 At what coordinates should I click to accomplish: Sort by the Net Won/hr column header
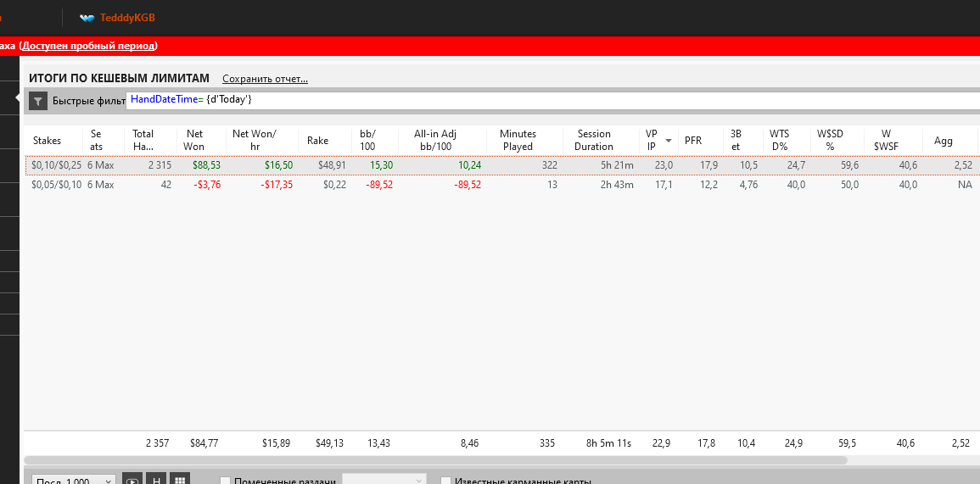255,141
